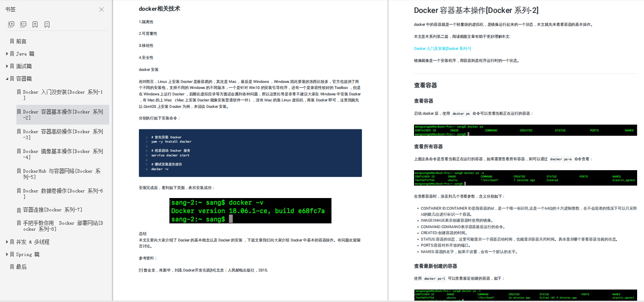Viewport: 644px width, 302px height.
Task: Follow the cyan Docker 入门及安装[Docker 系列-1] link
Action: (442, 49)
